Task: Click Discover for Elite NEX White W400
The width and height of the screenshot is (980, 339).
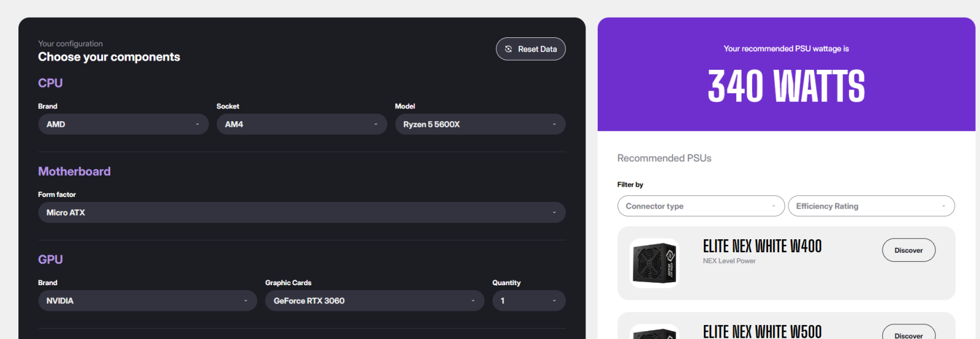Action: (x=908, y=250)
